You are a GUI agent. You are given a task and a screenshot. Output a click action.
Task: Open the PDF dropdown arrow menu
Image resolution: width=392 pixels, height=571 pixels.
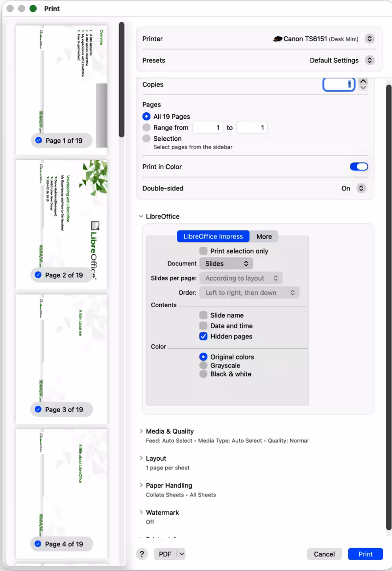coord(181,554)
